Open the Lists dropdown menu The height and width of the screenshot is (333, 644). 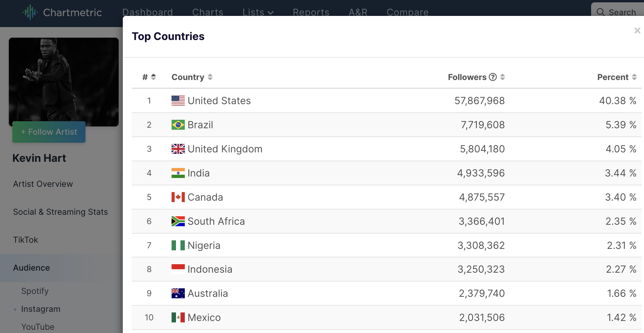(258, 12)
